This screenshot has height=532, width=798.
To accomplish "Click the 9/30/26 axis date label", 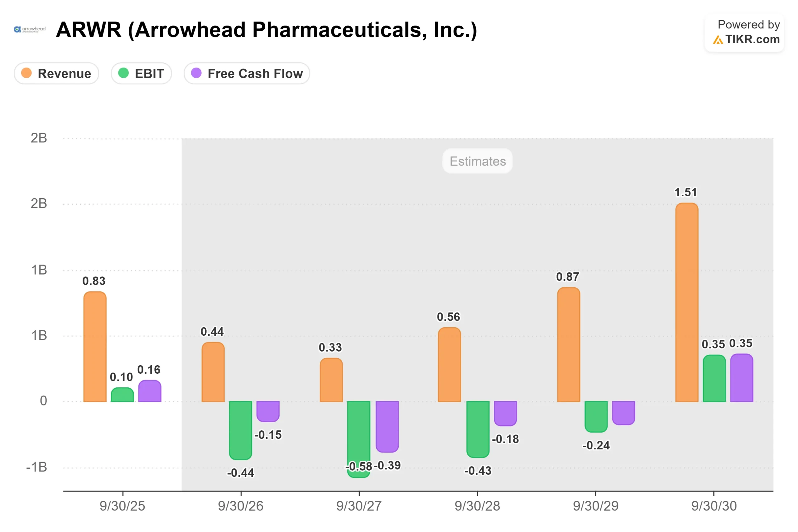I will pyautogui.click(x=241, y=506).
